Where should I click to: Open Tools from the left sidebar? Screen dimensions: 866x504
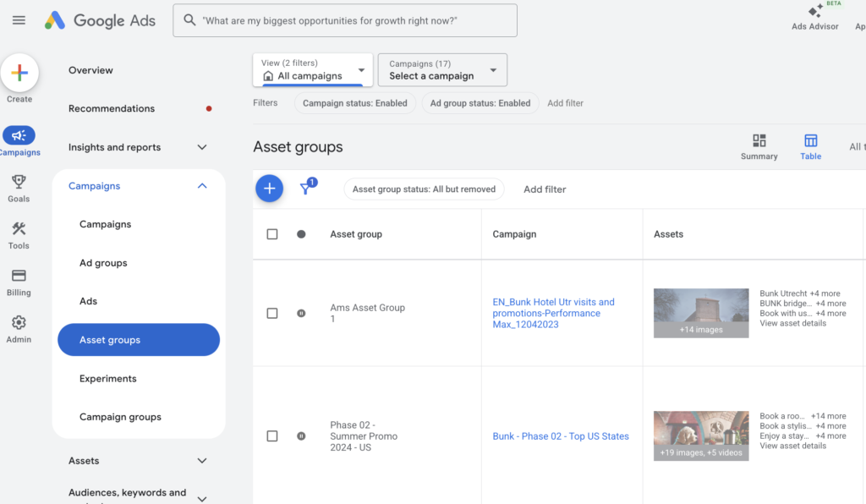pyautogui.click(x=19, y=234)
